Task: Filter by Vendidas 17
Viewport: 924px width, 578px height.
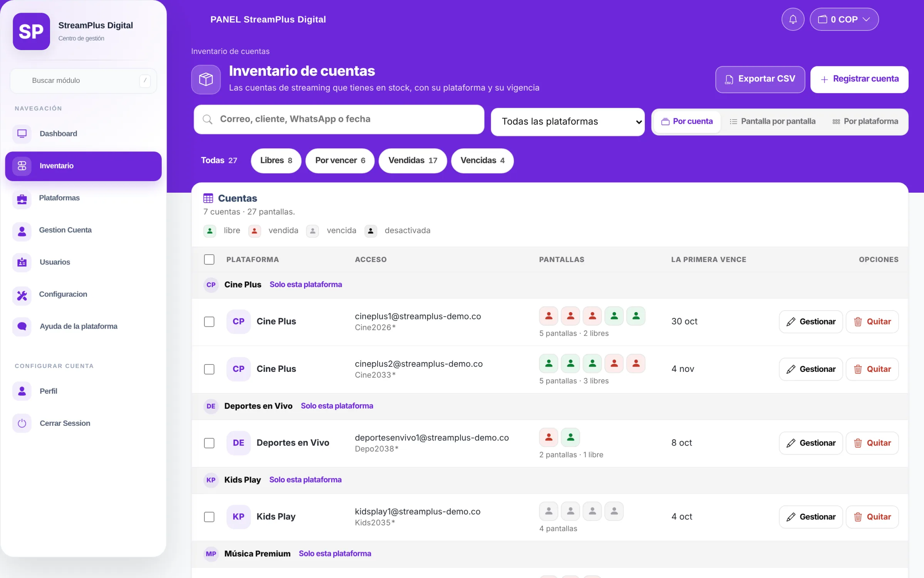Action: point(413,161)
